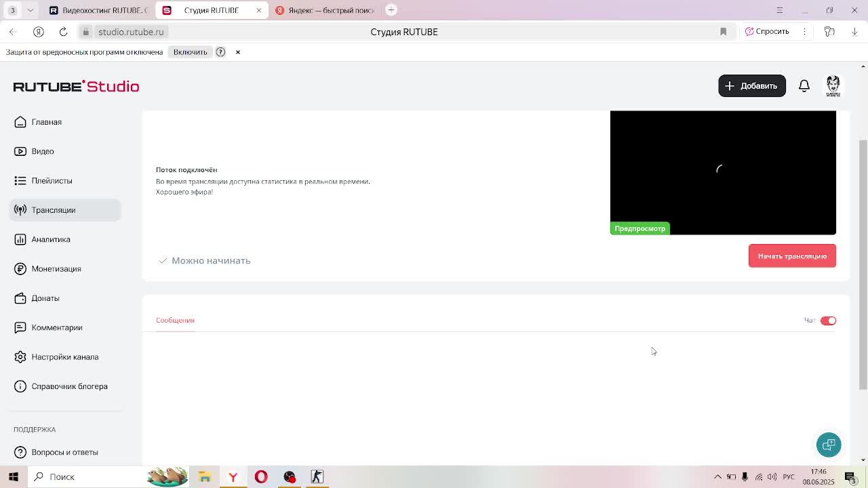This screenshot has height=488, width=868.
Task: Open notifications bell
Action: click(804, 86)
